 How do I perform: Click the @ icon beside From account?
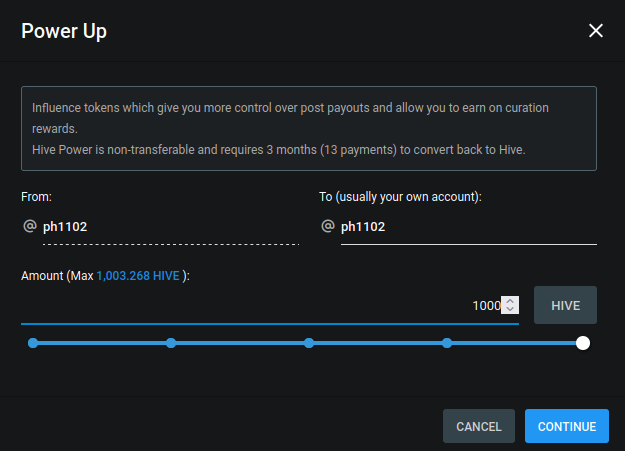click(30, 226)
